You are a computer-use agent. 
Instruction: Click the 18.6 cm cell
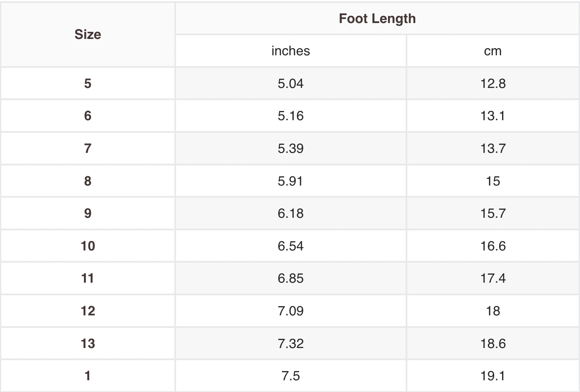(x=493, y=343)
